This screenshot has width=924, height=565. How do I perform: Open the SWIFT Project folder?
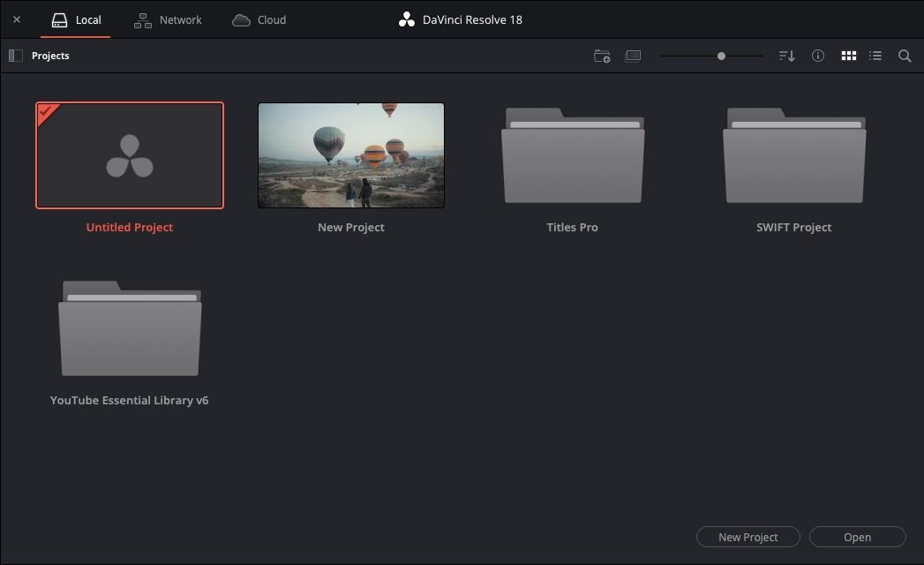coord(794,155)
